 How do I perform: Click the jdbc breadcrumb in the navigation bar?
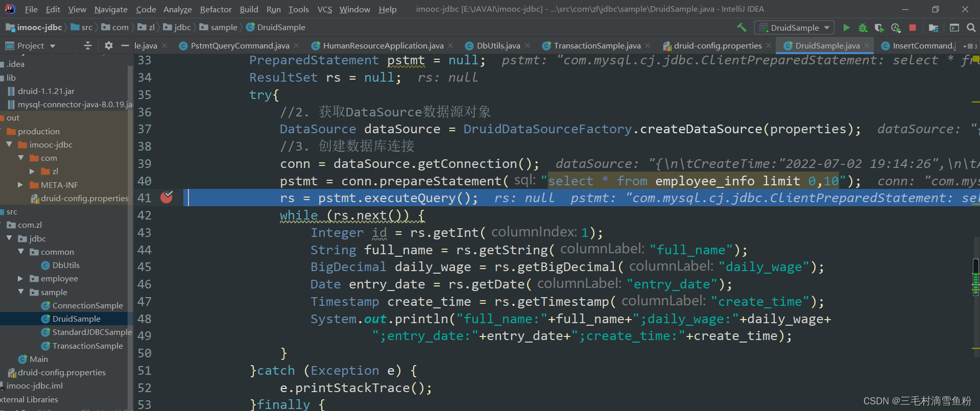177,28
